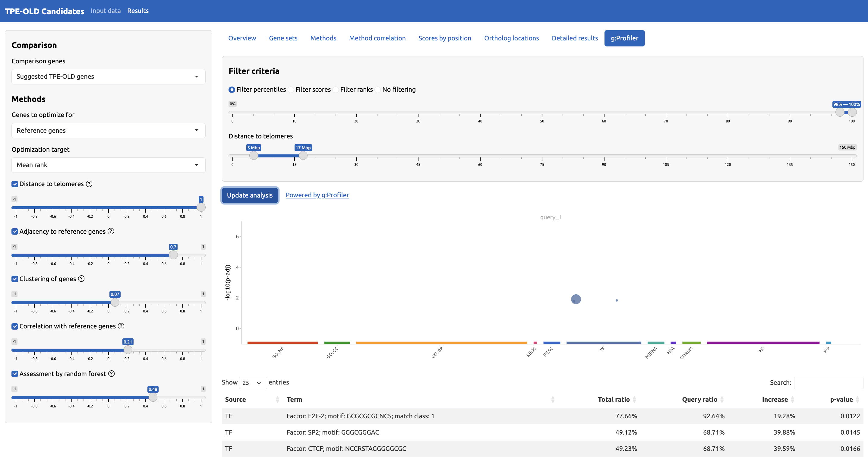Select the Filter scores radio option
Screen dimensions: 868x459
click(291, 90)
